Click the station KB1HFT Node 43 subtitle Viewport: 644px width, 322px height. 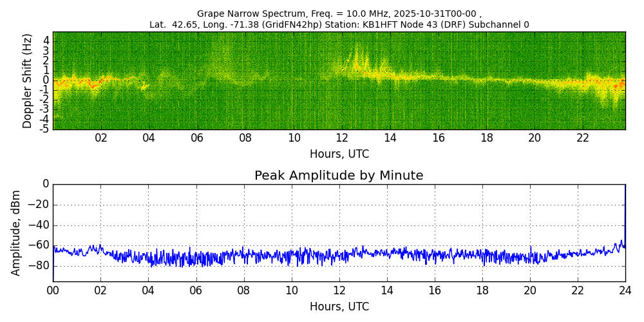(339, 24)
